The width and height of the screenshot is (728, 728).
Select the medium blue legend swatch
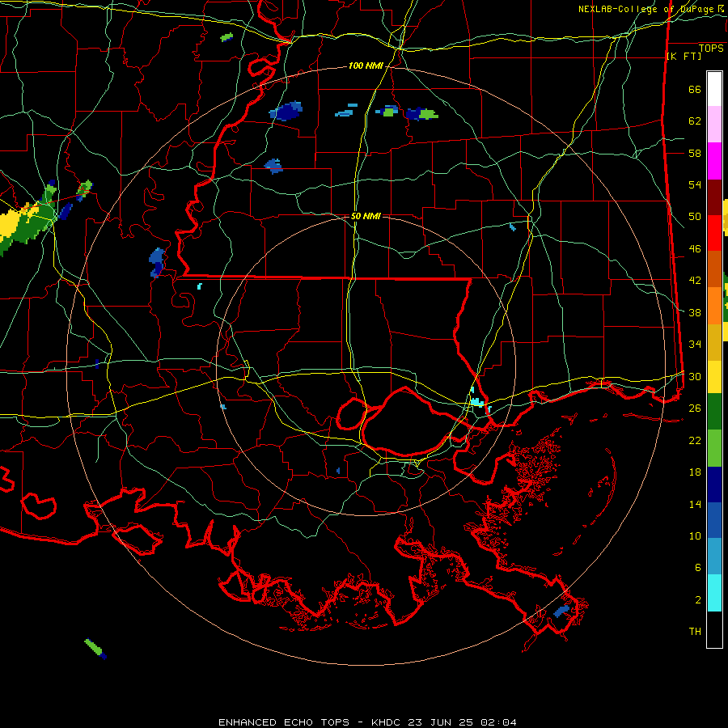click(714, 520)
